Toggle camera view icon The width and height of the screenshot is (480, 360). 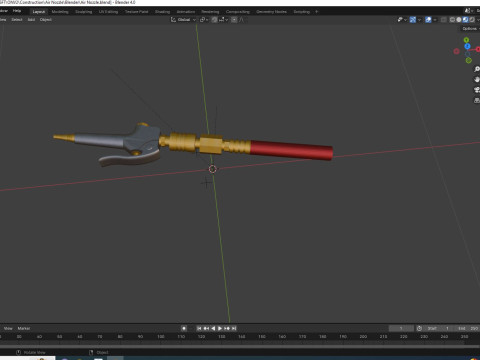[x=477, y=90]
